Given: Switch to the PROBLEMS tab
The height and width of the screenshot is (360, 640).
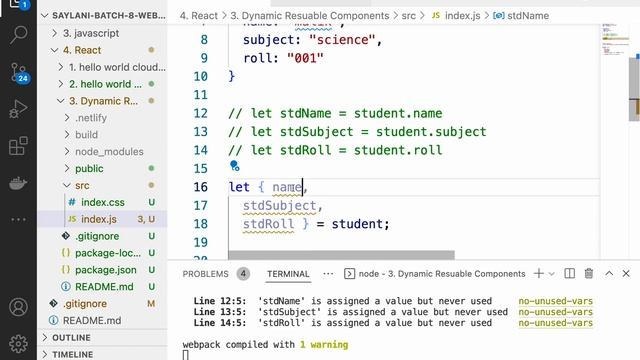Looking at the screenshot, I should 205,274.
